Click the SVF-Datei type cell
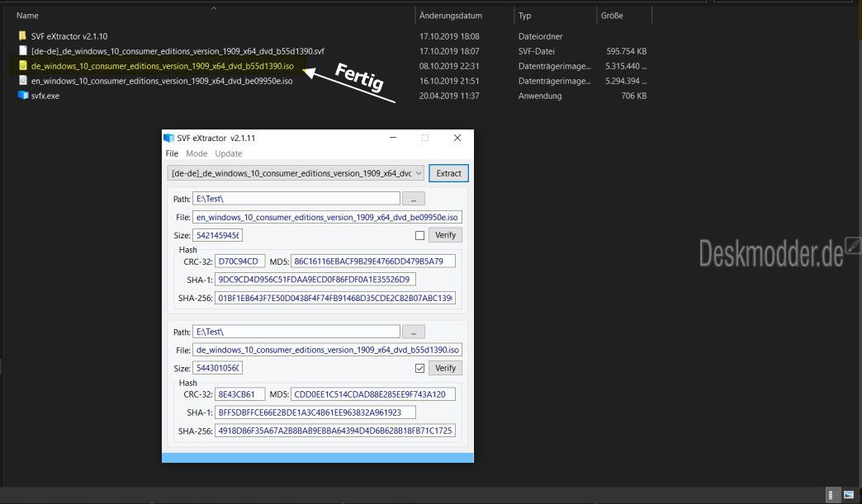Viewport: 862px width, 504px height. (x=537, y=51)
